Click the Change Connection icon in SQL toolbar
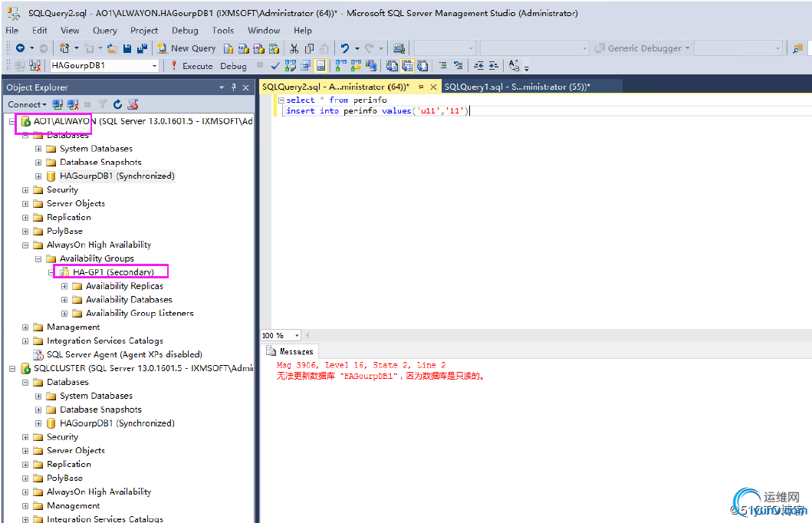Viewport: 812px width, 523px height. point(35,66)
